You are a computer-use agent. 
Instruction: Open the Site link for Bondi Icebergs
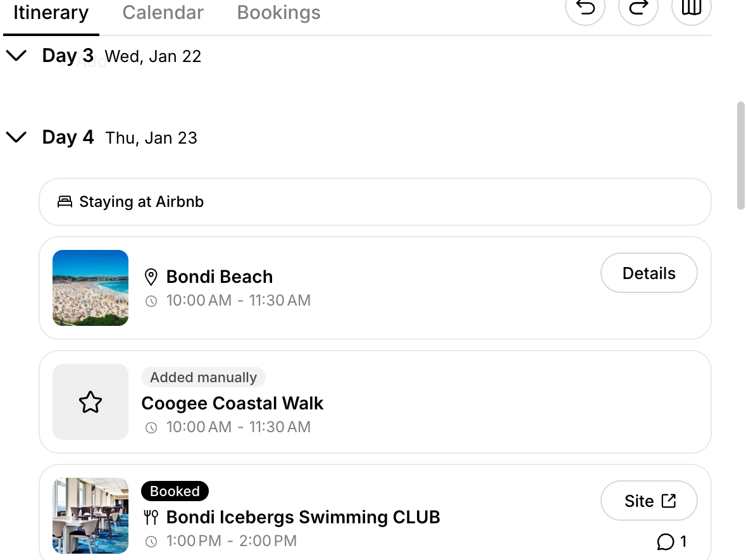click(649, 500)
